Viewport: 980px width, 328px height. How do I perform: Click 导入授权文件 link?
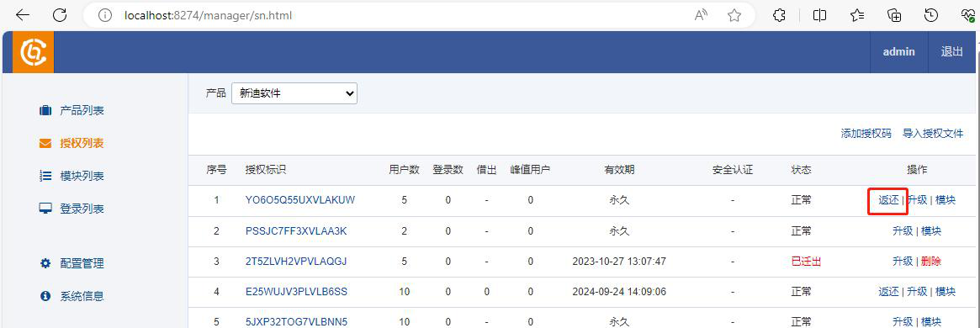933,133
